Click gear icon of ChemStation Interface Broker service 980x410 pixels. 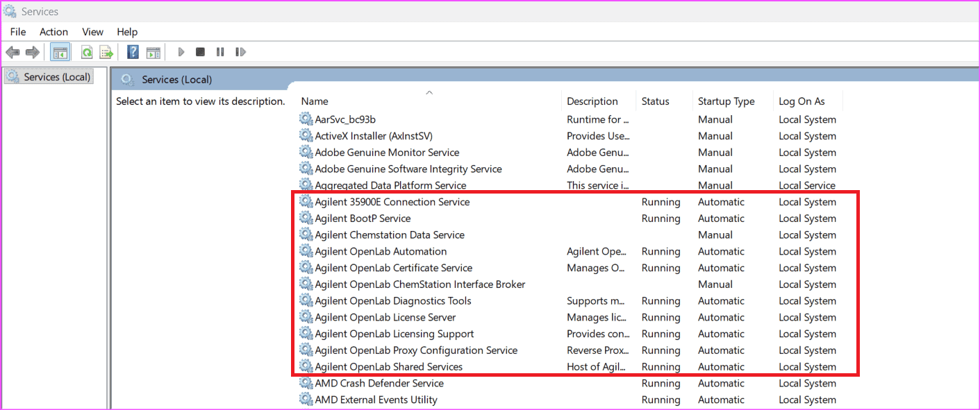point(306,284)
